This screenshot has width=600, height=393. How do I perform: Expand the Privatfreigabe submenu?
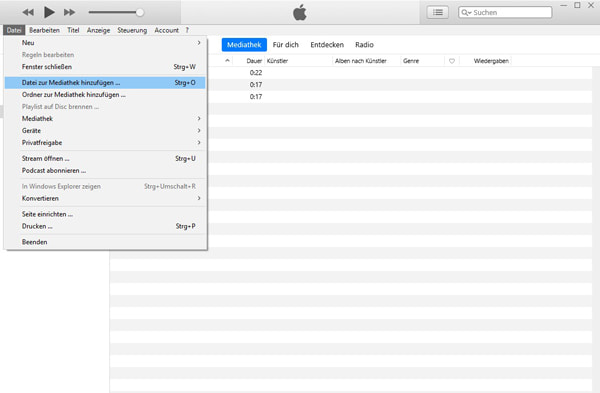(x=105, y=143)
